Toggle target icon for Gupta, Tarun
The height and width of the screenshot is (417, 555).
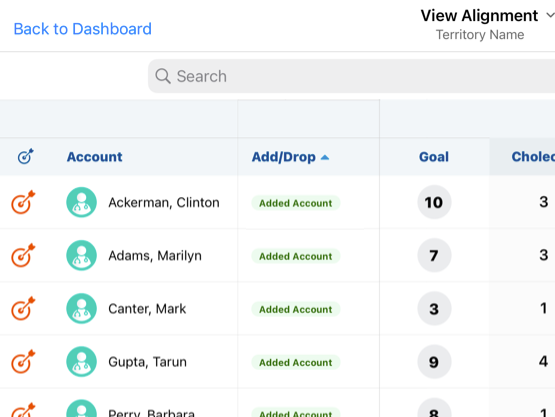coord(23,361)
